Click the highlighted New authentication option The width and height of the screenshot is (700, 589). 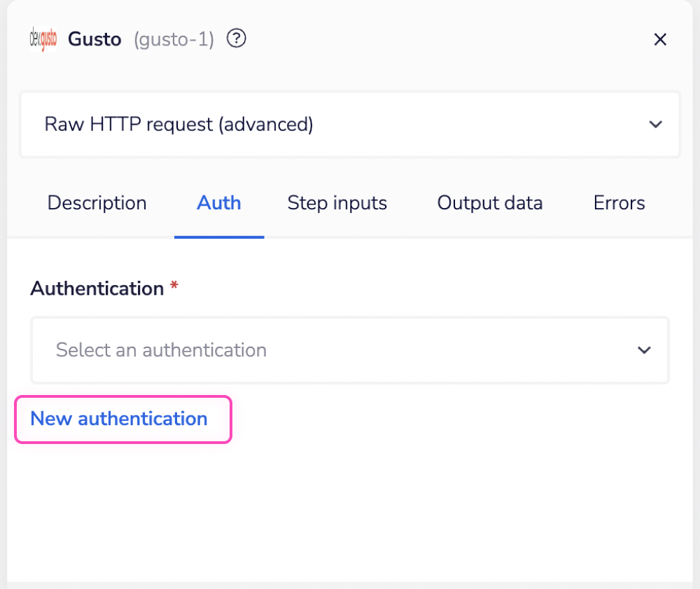[119, 418]
